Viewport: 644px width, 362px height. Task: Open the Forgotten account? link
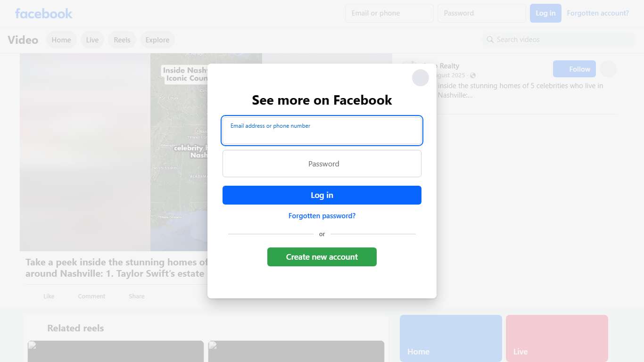click(598, 13)
